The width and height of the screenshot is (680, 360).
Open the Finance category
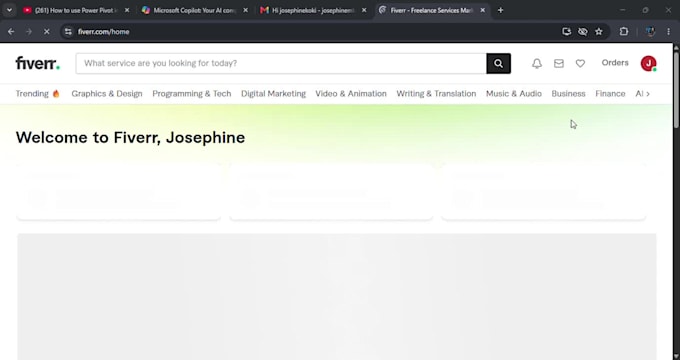610,94
